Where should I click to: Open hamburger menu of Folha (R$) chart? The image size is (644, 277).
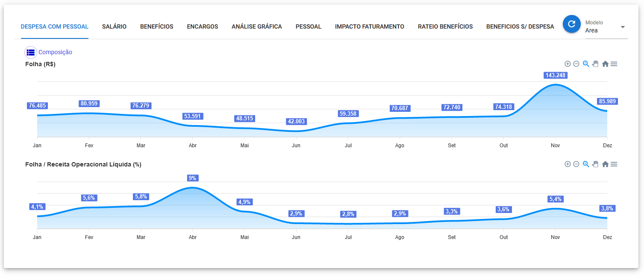[x=614, y=64]
